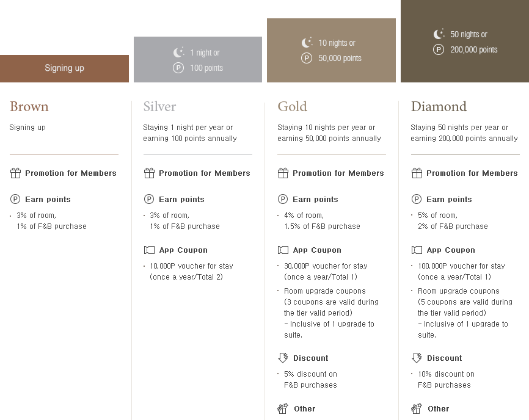
Task: Select the brown Signing up banner
Action: pyautogui.click(x=64, y=68)
